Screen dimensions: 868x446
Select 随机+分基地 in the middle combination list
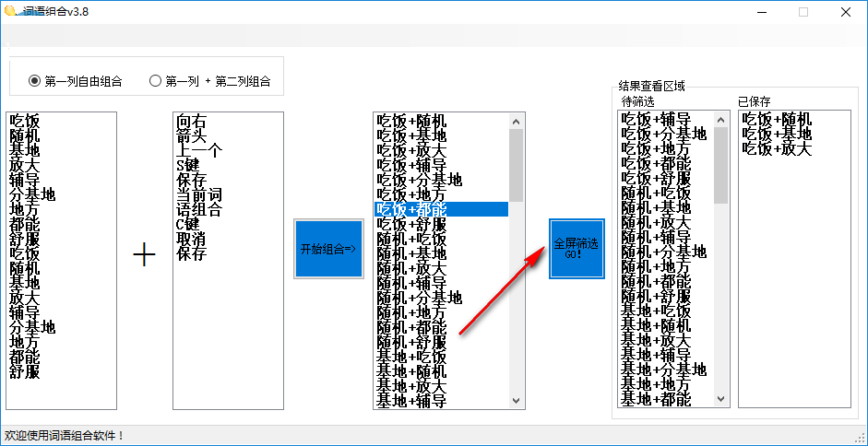[x=419, y=298]
